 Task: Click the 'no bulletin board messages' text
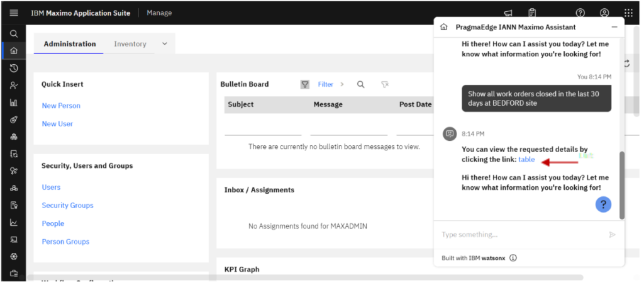pos(334,147)
